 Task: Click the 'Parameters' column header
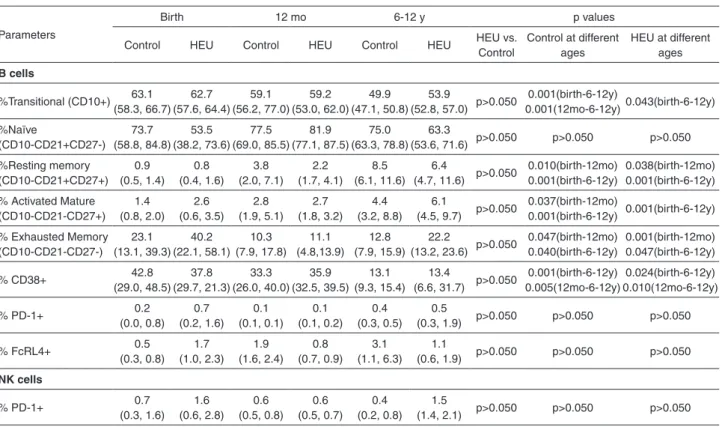pos(27,35)
